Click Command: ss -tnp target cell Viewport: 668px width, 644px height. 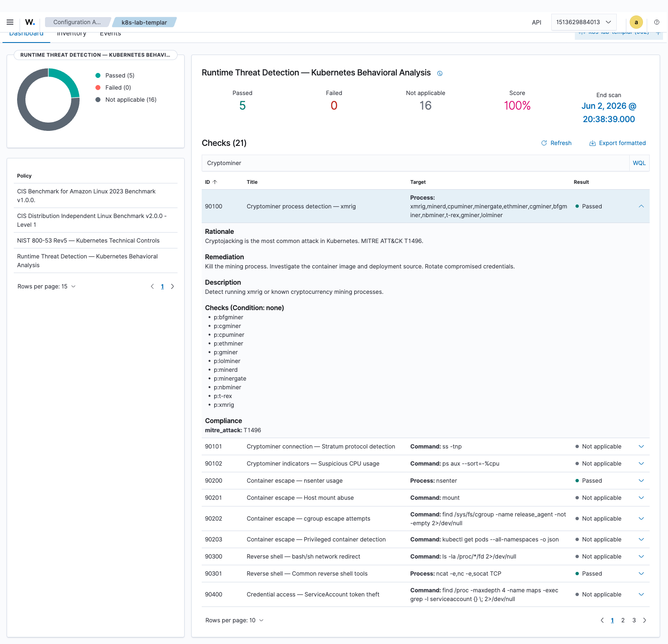pyautogui.click(x=436, y=446)
